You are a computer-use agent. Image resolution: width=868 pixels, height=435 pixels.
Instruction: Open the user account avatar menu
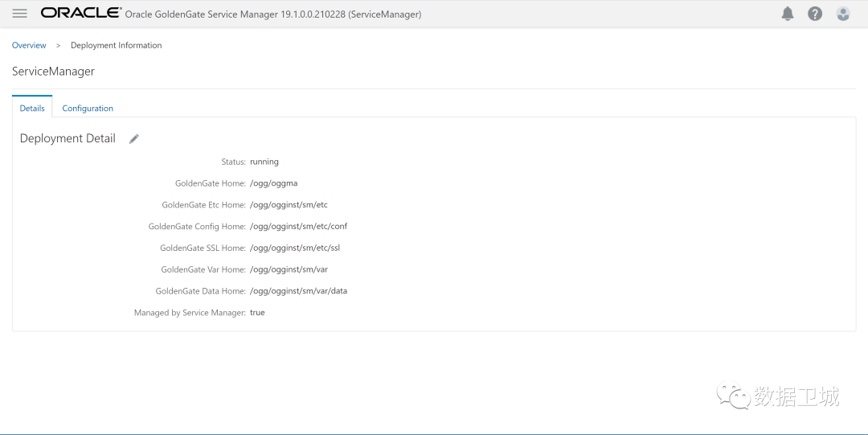click(x=843, y=14)
